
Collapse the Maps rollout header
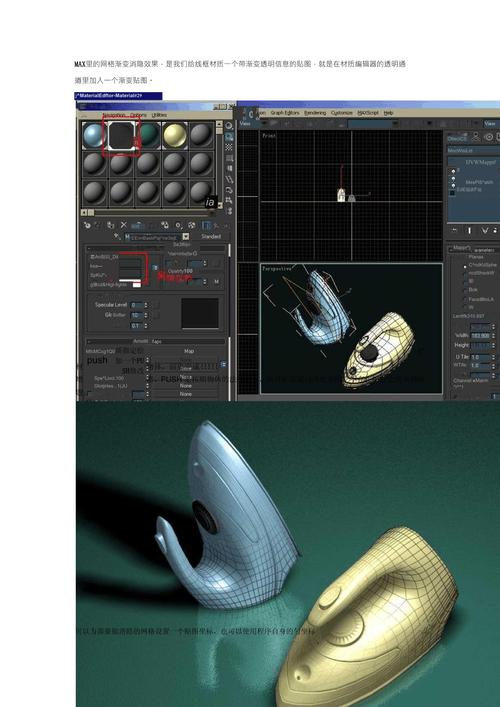[156, 341]
